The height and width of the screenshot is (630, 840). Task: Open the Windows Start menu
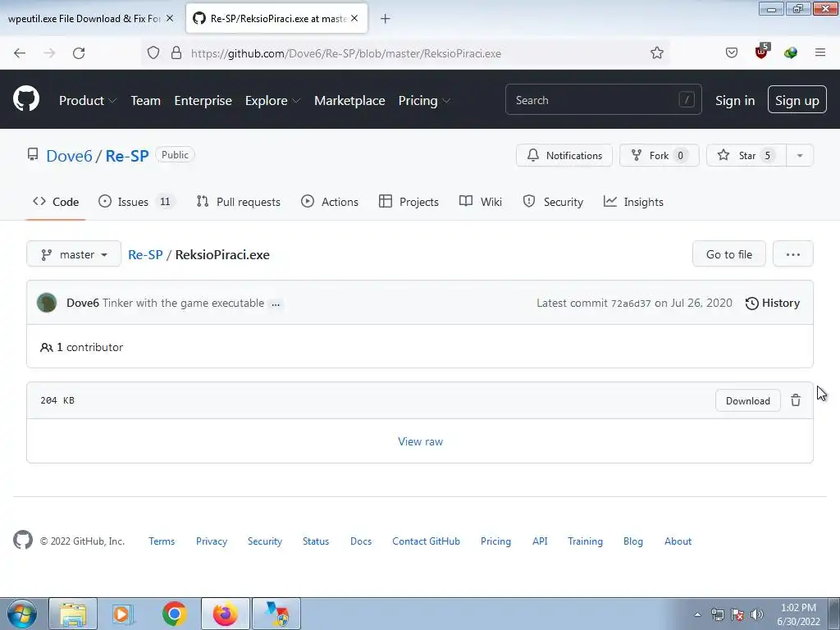tap(22, 614)
